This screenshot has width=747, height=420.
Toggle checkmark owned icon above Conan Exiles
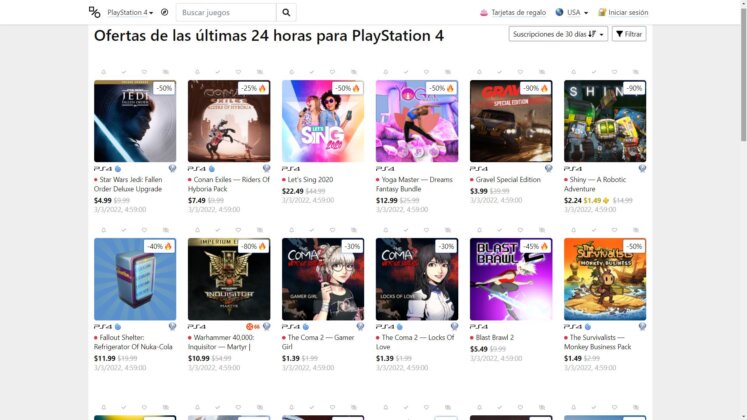click(218, 72)
